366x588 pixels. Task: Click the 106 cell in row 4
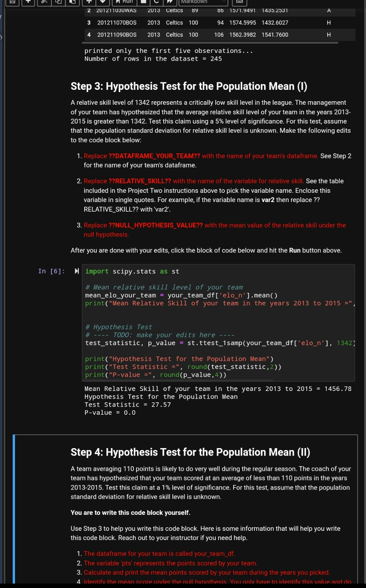pyautogui.click(x=219, y=35)
